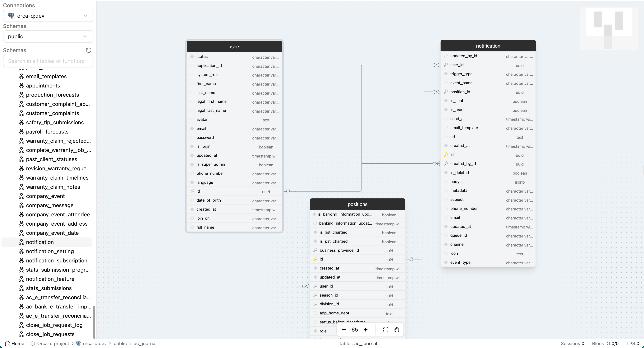Click the key icon on notification created_by_id column
Image resolution: width=644 pixels, height=348 pixels.
pos(446,163)
